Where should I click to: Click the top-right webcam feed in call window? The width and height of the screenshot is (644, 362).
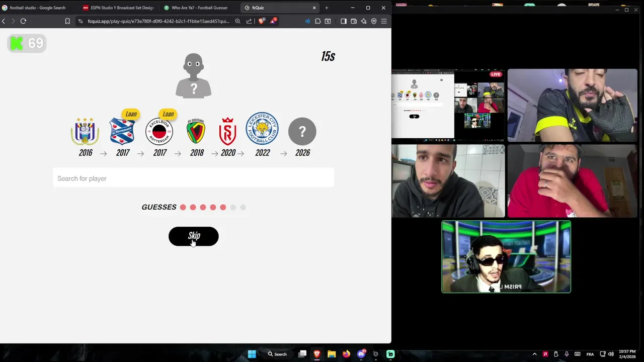pos(572,105)
